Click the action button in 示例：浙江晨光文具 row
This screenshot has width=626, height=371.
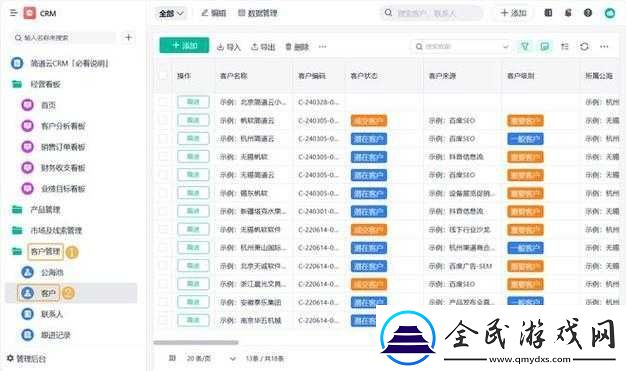pos(193,284)
